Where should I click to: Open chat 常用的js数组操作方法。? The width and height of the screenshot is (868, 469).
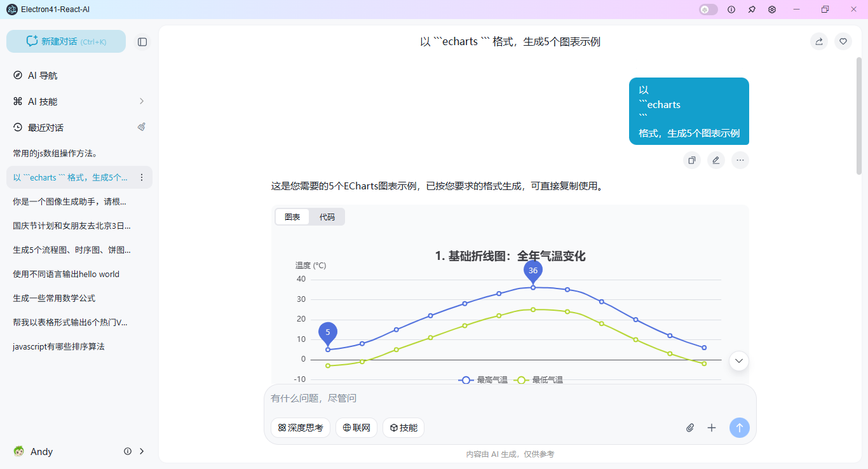pyautogui.click(x=79, y=153)
